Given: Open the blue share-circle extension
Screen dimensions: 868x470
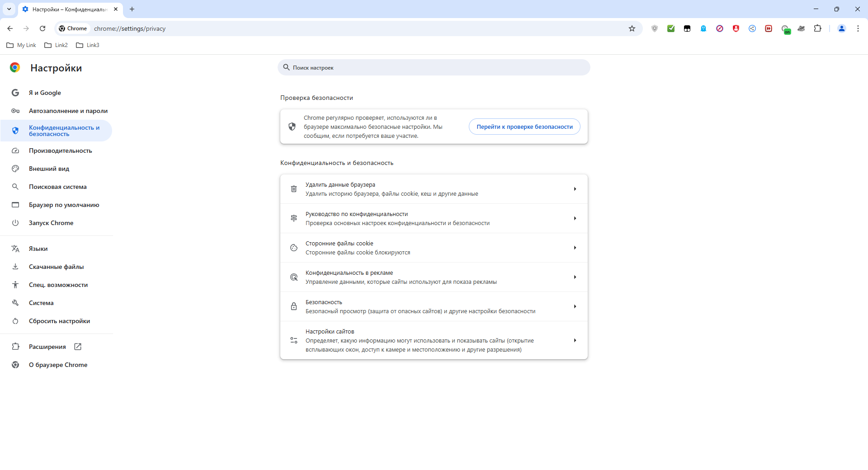Looking at the screenshot, I should pos(752,28).
